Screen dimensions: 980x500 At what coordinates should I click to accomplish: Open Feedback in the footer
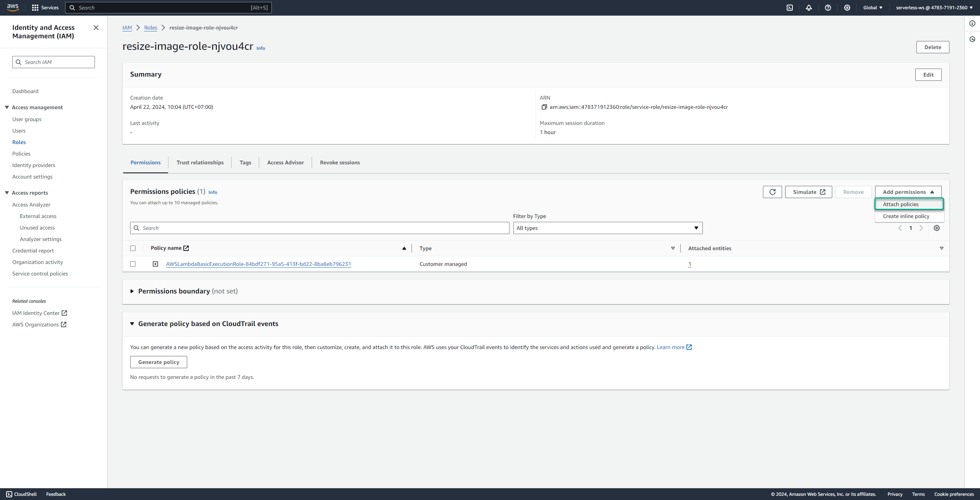pos(56,494)
